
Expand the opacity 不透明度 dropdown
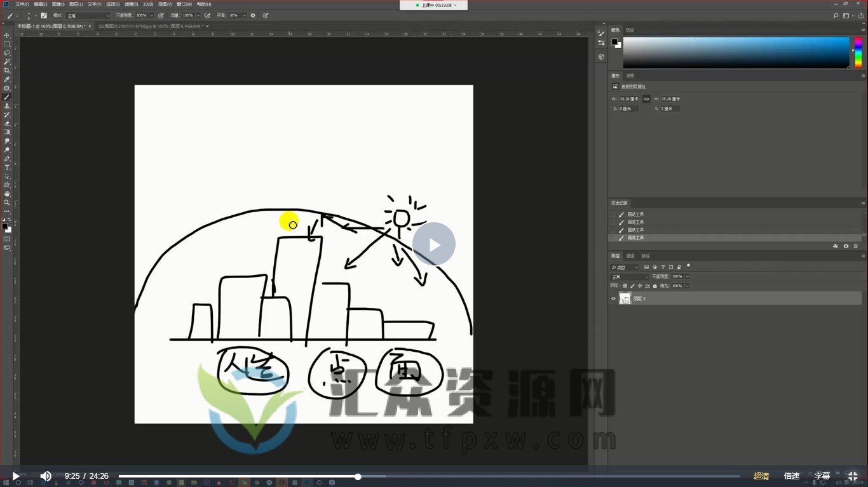click(x=687, y=276)
